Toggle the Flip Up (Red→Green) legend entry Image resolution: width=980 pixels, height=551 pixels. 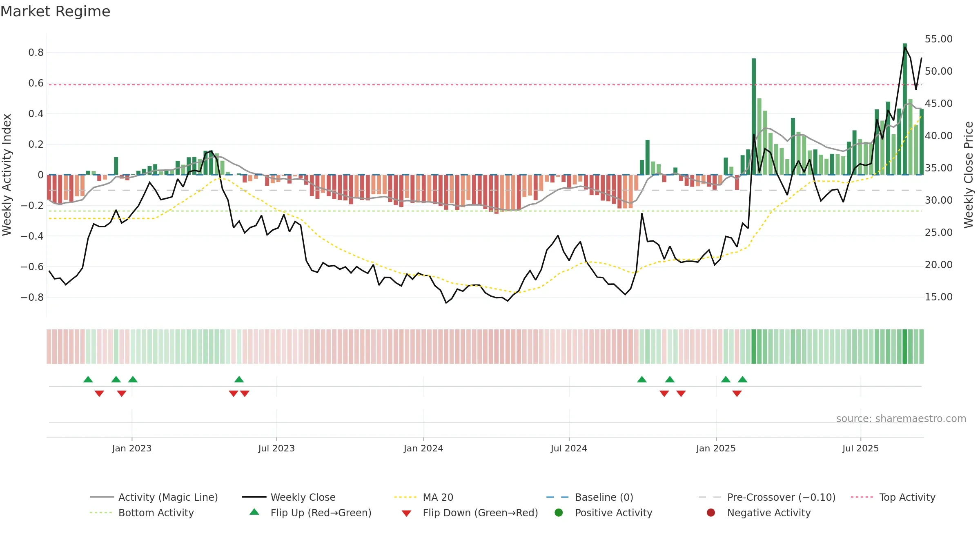click(x=310, y=513)
